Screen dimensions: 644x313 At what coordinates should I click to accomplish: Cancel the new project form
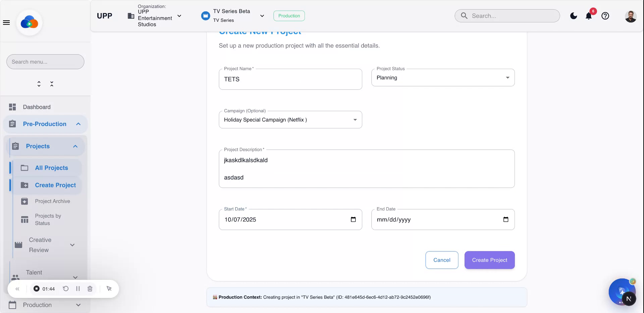click(442, 260)
